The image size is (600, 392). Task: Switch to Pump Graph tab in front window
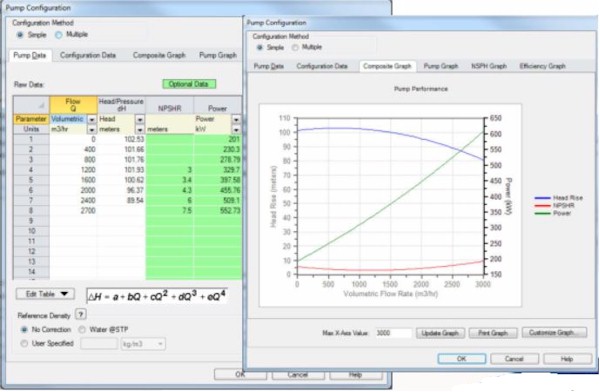tap(441, 66)
